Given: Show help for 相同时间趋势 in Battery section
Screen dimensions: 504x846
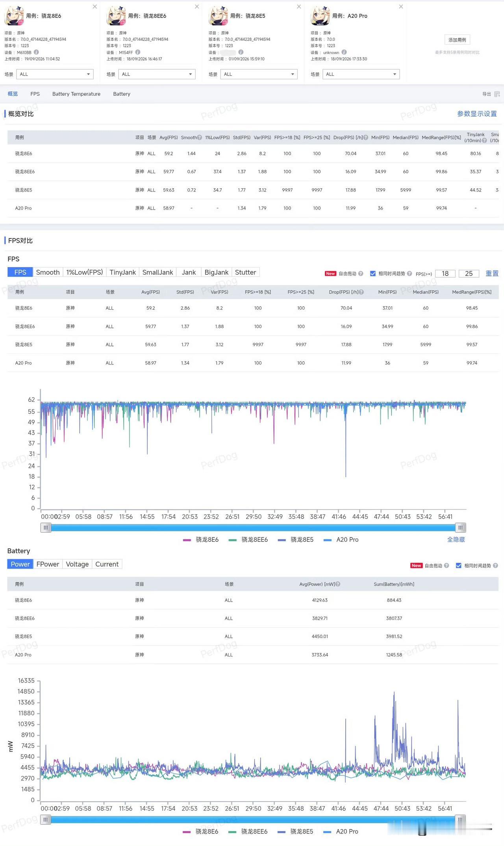Looking at the screenshot, I should coord(495,565).
